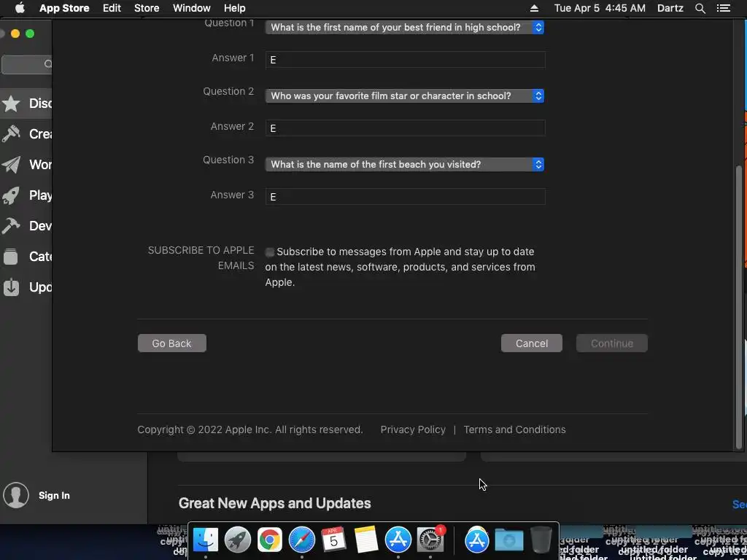
Task: Open the Help menu
Action: 235,8
